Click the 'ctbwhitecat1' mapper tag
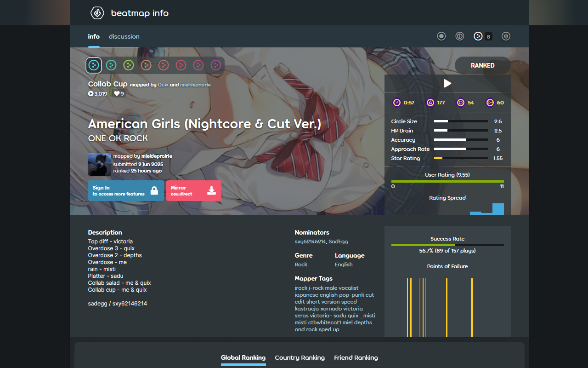Screen dimensions: 588x368 point(325,322)
